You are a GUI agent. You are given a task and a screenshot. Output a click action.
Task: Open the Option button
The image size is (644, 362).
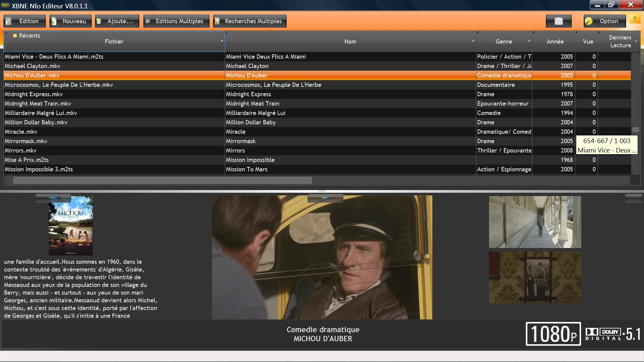point(605,21)
